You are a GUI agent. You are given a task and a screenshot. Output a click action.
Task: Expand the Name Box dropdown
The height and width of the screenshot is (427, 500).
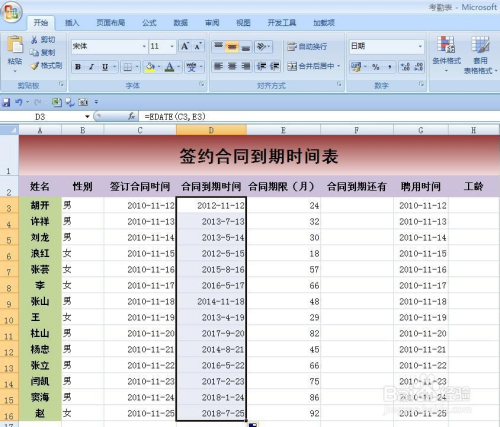click(87, 117)
